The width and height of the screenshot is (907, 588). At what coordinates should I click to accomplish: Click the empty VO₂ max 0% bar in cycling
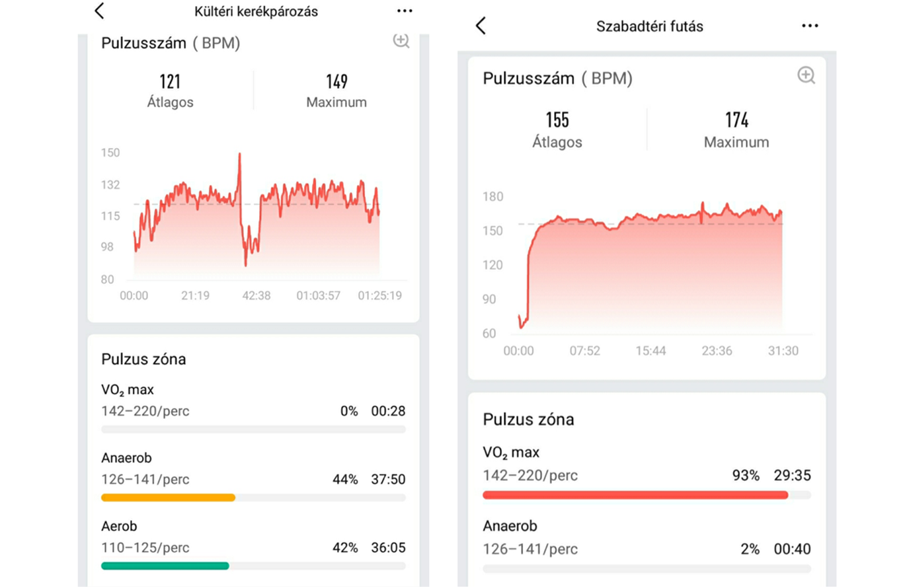coord(253,429)
